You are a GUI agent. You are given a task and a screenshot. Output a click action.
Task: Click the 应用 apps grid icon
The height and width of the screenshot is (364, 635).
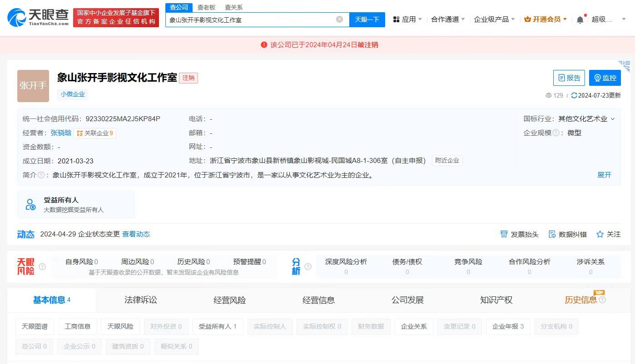coord(396,19)
